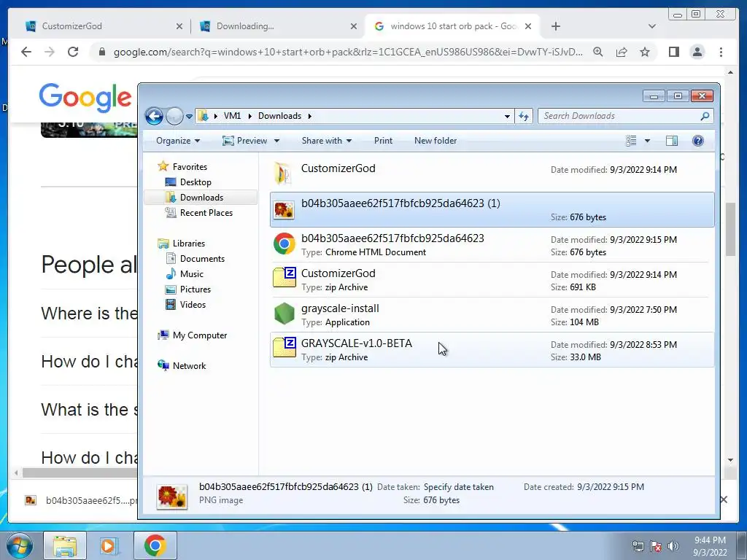Click the GRAYSCALE-v1.0-BETA file name
Viewport: 747px width, 560px height.
(356, 343)
